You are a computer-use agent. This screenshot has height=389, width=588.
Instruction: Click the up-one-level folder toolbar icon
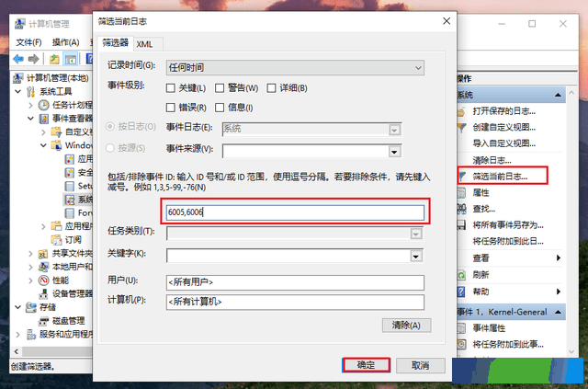55,59
